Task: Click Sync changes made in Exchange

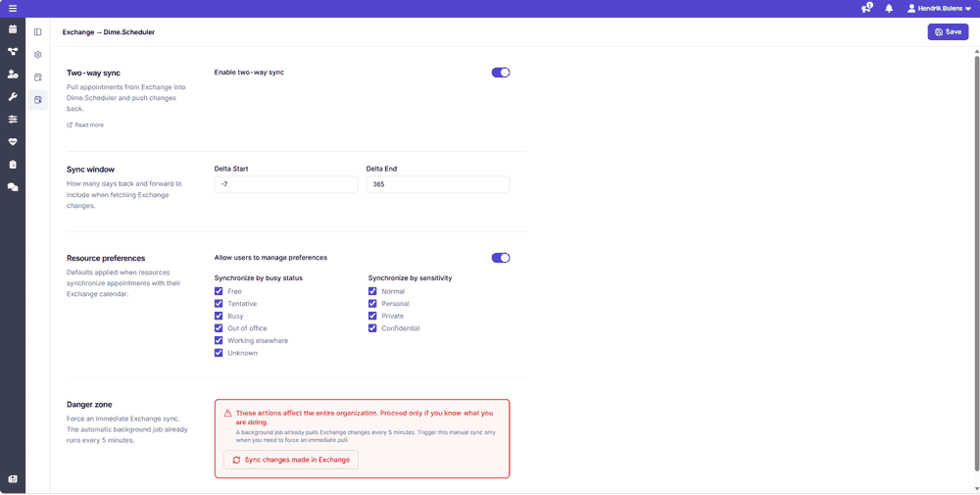Action: (x=291, y=460)
